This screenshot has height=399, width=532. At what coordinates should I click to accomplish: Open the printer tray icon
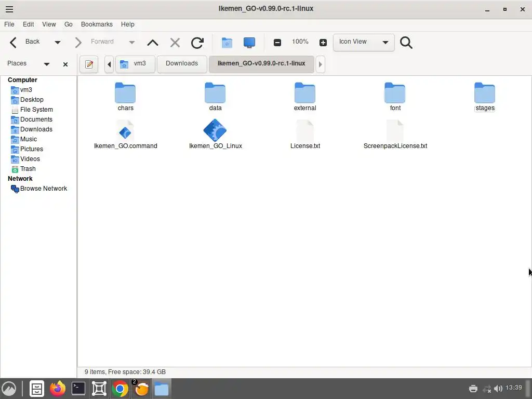[473, 389]
